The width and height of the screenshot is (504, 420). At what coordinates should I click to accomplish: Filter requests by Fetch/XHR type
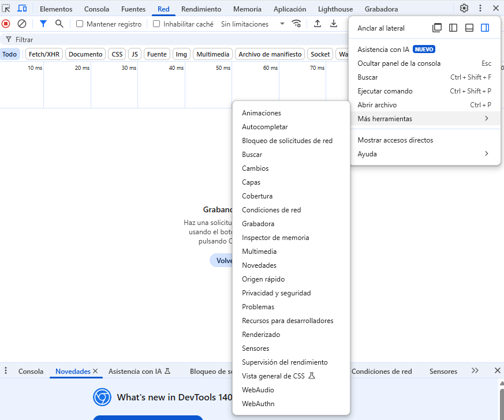tap(44, 54)
